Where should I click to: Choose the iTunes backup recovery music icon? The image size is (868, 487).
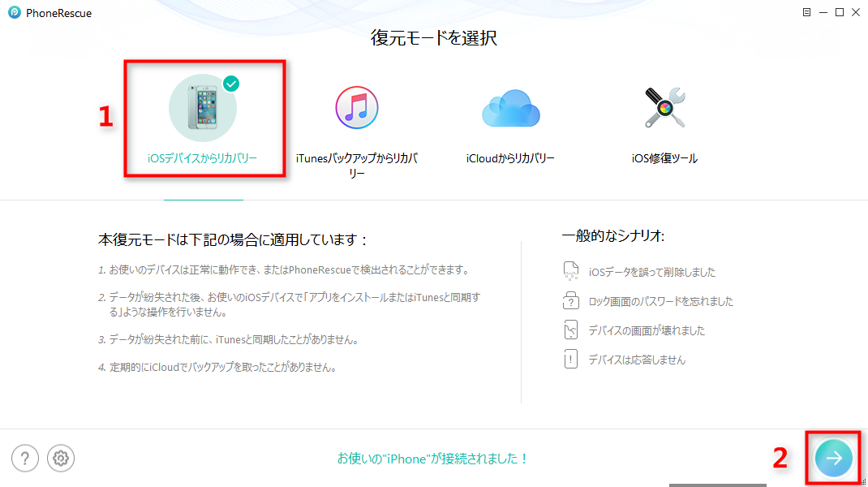pos(356,108)
